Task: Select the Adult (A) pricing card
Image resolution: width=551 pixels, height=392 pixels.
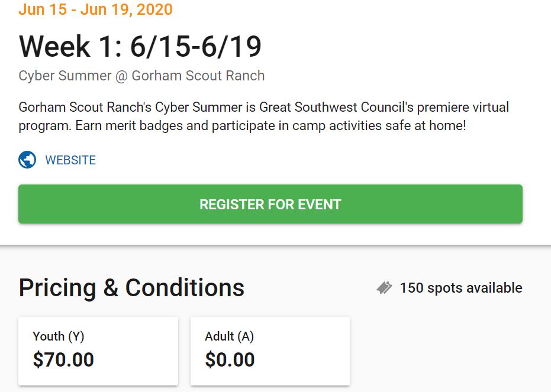Action: coord(270,351)
